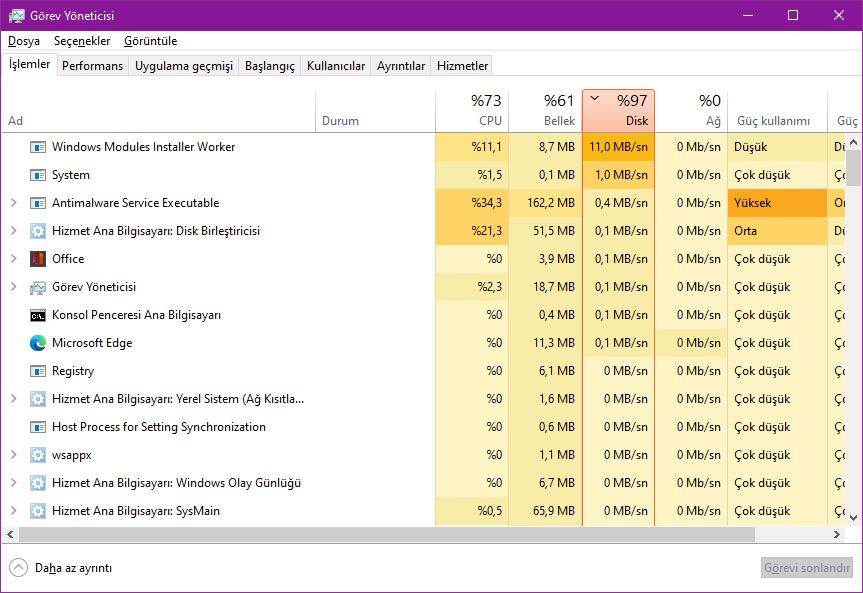
Task: Click the Windows Olay Günlüğü gear icon
Action: point(37,483)
